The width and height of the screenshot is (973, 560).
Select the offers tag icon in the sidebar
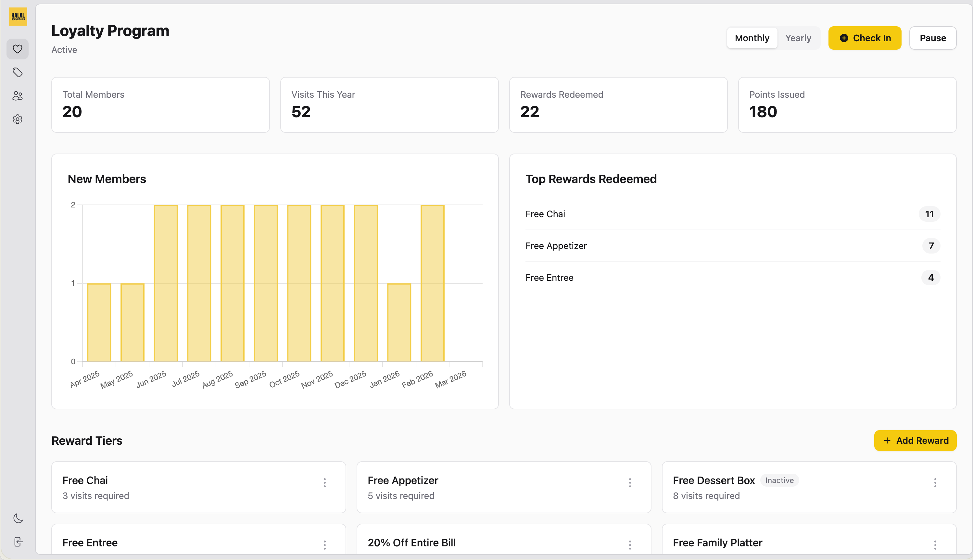(x=18, y=72)
